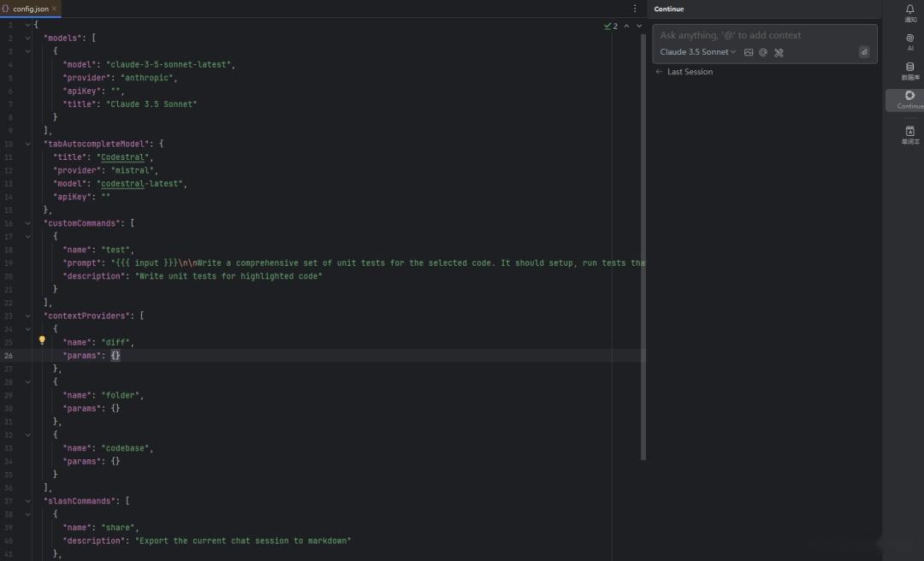Open the Notifications tool window
The image size is (924, 561).
click(x=909, y=12)
